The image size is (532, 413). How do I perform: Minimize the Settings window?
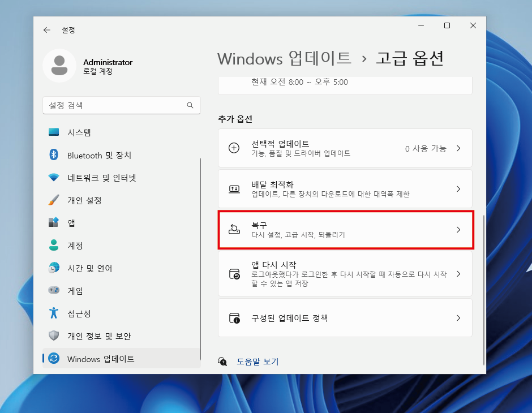[421, 25]
